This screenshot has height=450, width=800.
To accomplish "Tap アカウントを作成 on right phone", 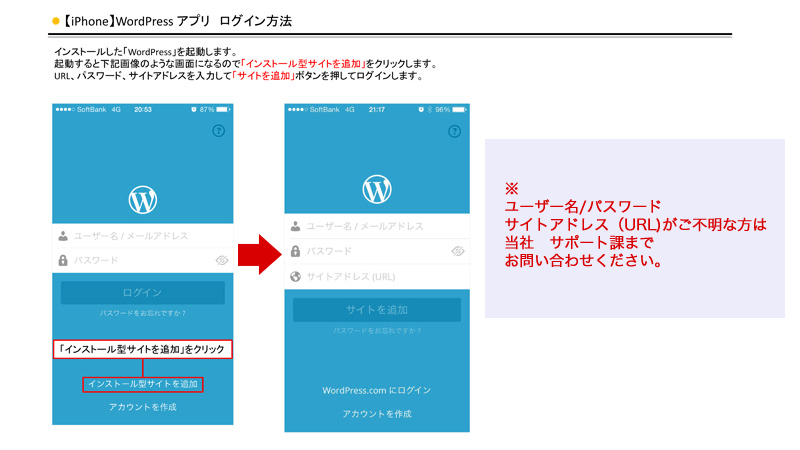I will (377, 414).
